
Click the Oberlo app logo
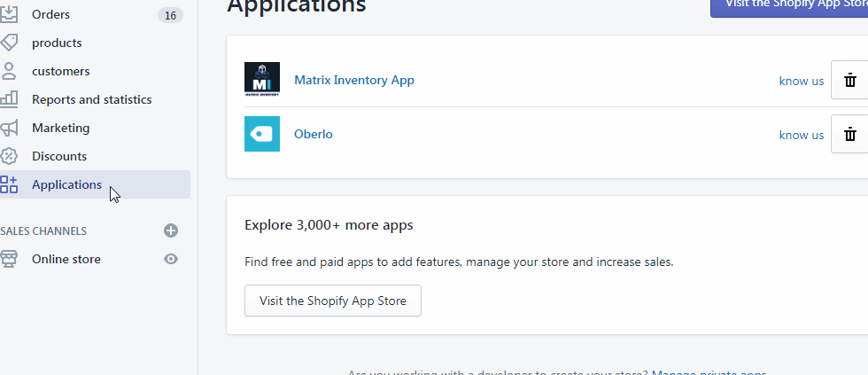[262, 134]
